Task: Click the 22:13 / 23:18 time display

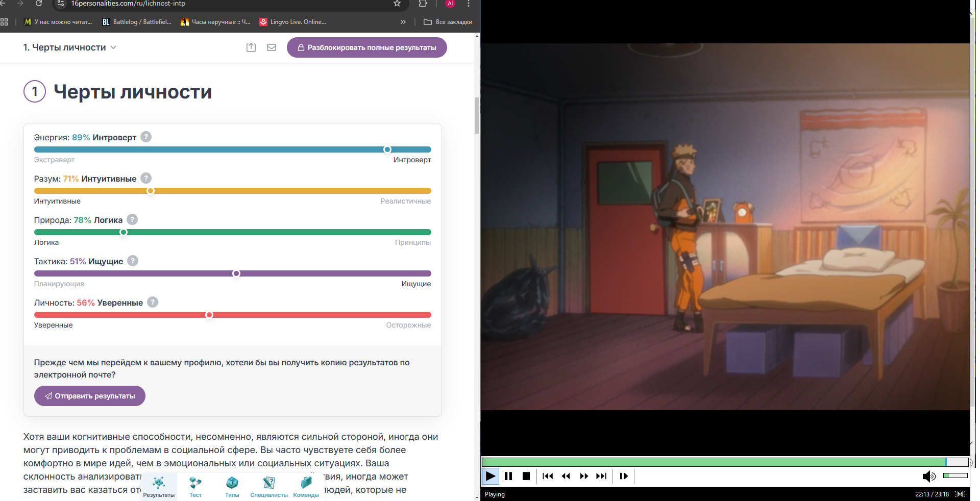Action: (932, 494)
